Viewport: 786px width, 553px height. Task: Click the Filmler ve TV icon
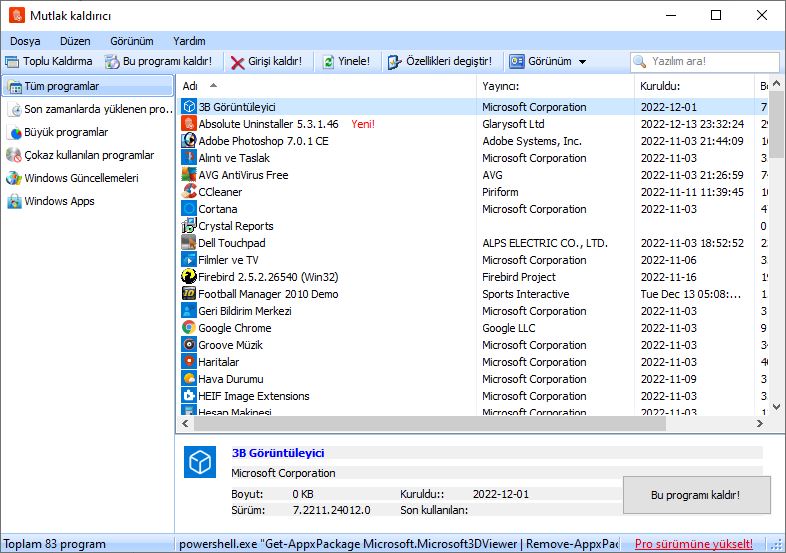(x=189, y=260)
